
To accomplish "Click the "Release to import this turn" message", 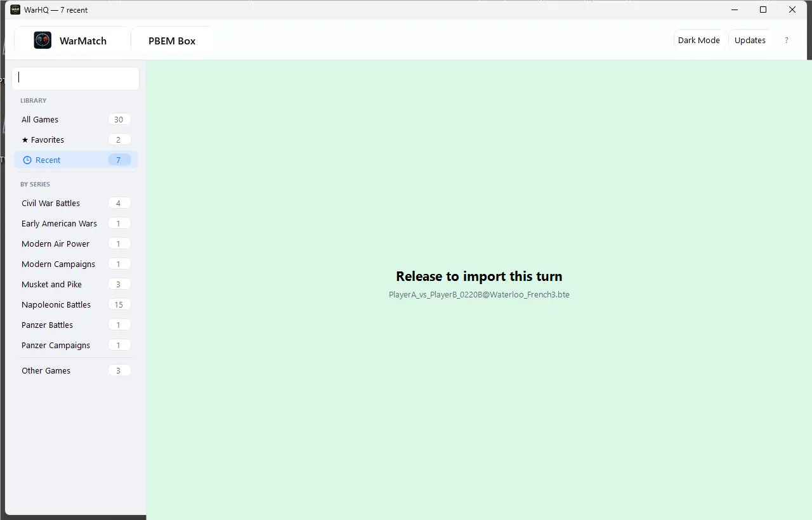I will (x=479, y=276).
